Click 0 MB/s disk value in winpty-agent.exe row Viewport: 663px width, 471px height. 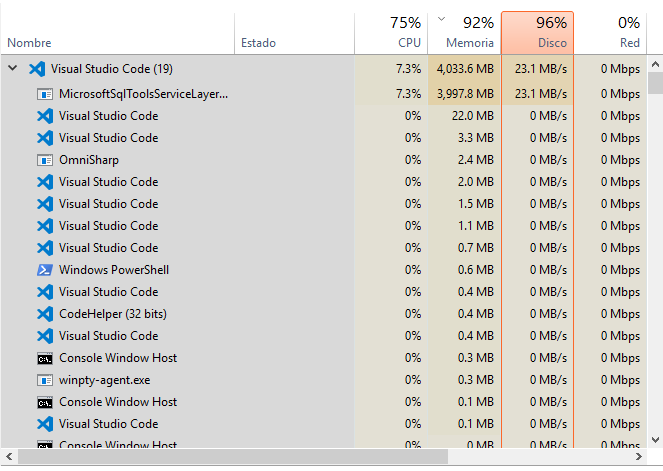548,380
